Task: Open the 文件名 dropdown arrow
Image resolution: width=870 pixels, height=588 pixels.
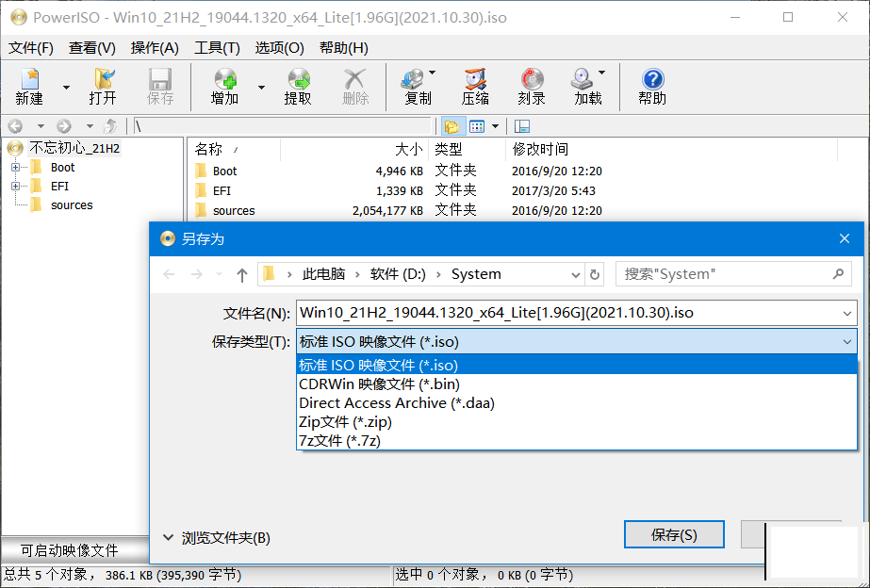Action: tap(847, 314)
